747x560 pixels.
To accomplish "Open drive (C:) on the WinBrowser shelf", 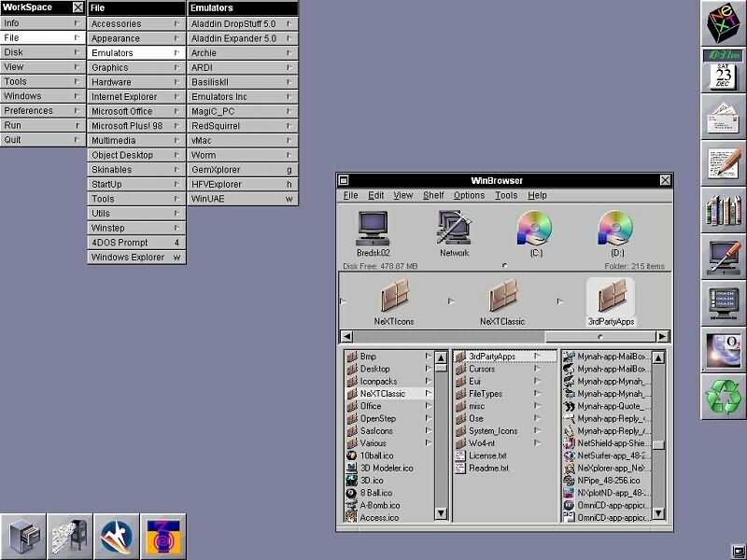I will point(534,227).
